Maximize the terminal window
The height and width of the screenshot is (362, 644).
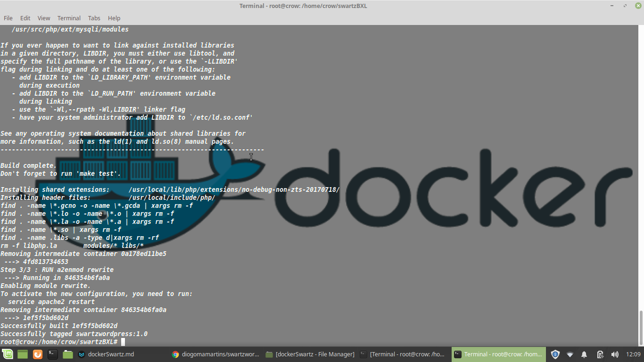[x=625, y=6]
